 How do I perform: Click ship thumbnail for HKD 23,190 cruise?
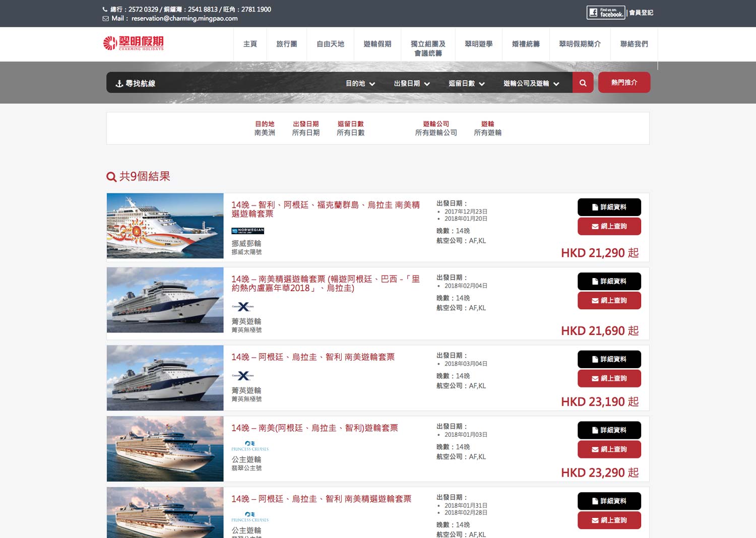pyautogui.click(x=165, y=378)
